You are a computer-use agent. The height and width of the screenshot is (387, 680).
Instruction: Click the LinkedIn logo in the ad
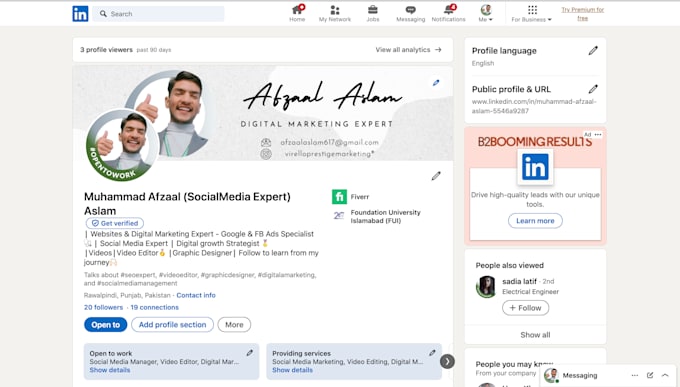coord(535,167)
